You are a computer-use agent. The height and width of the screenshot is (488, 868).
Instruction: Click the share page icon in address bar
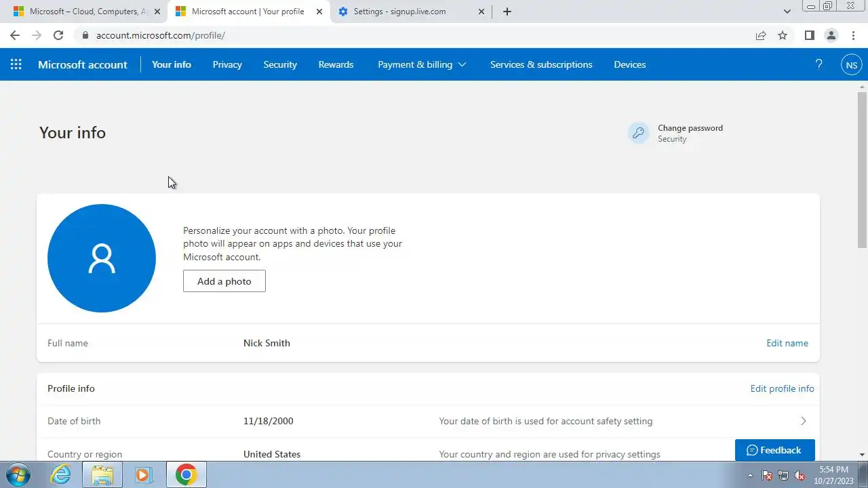[x=761, y=35]
